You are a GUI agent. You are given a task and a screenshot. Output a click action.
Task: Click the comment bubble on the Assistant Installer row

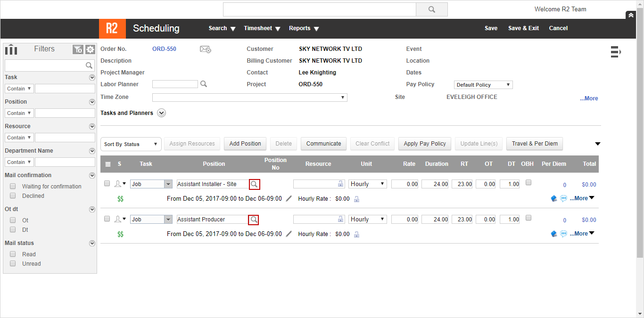pyautogui.click(x=563, y=199)
